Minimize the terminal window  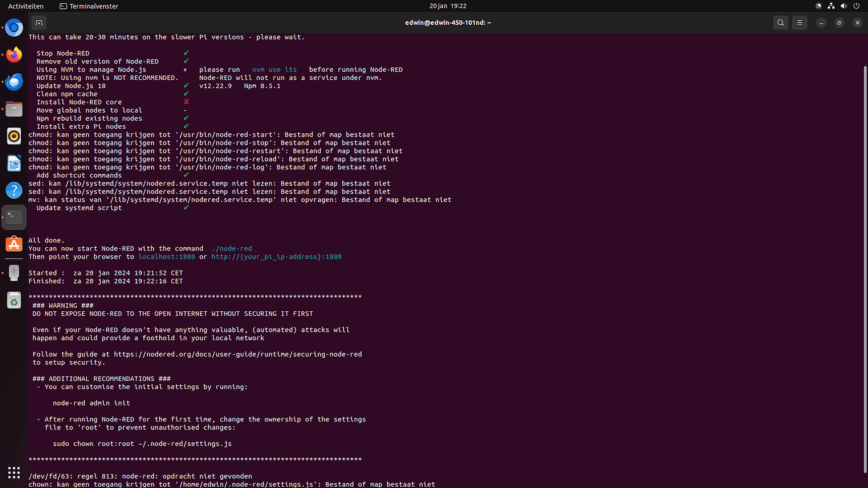(821, 23)
